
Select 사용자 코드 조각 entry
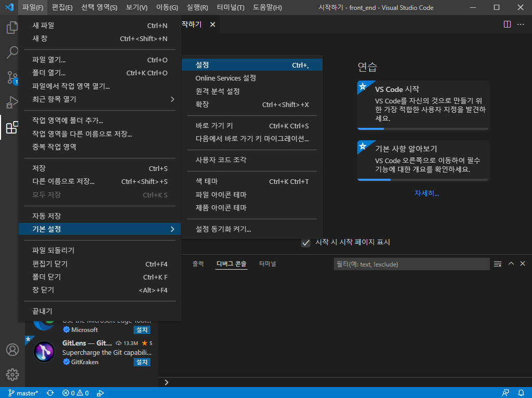252,160
